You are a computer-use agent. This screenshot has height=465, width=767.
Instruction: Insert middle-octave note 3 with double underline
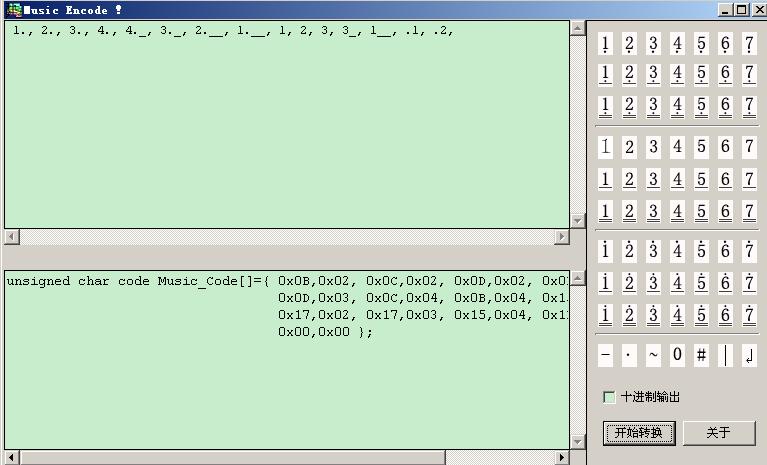point(653,212)
